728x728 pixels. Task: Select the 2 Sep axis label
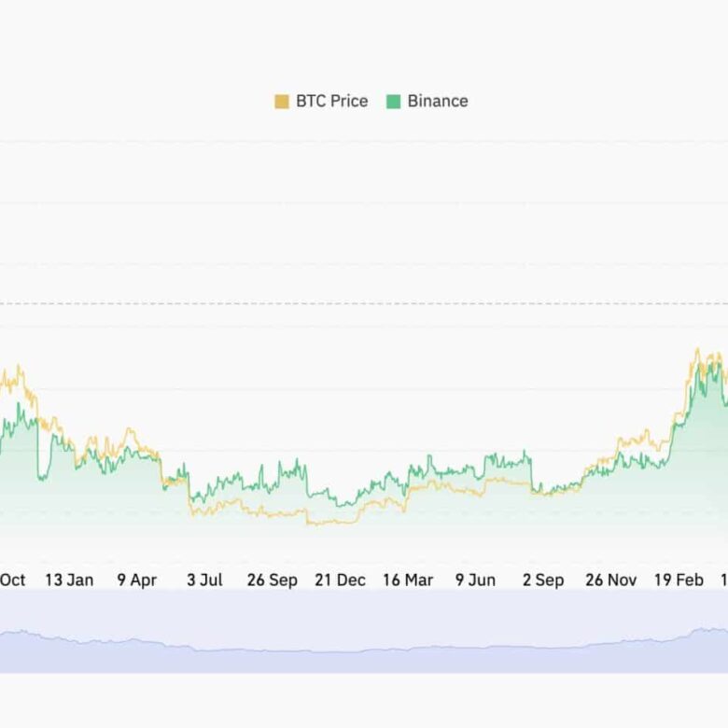543,580
